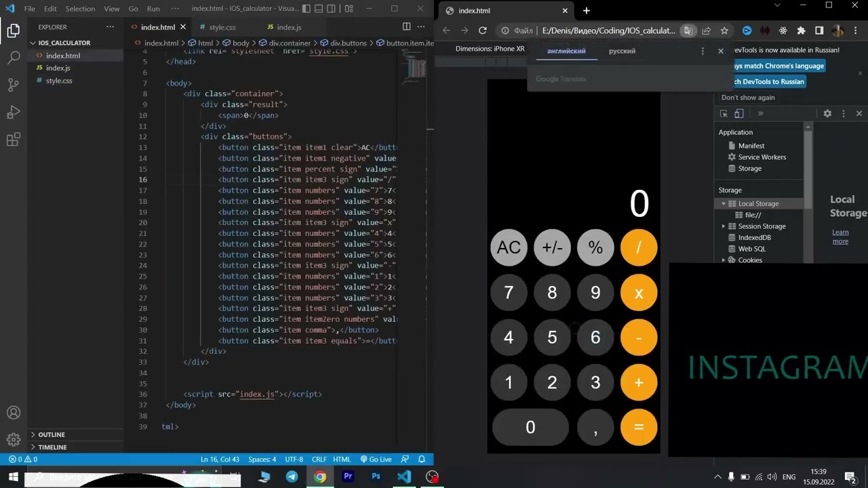Viewport: 868px width, 488px height.
Task: Open Chrome extensions puzzle icon
Action: pyautogui.click(x=801, y=30)
